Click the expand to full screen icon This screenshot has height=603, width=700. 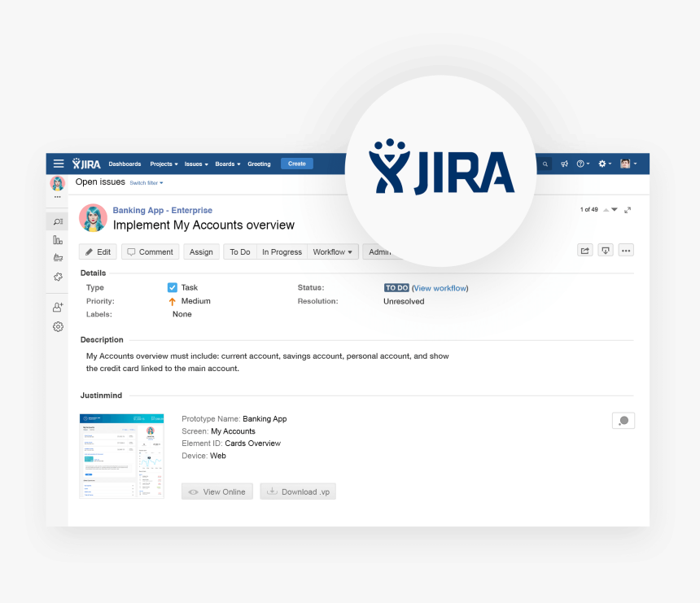pos(628,210)
